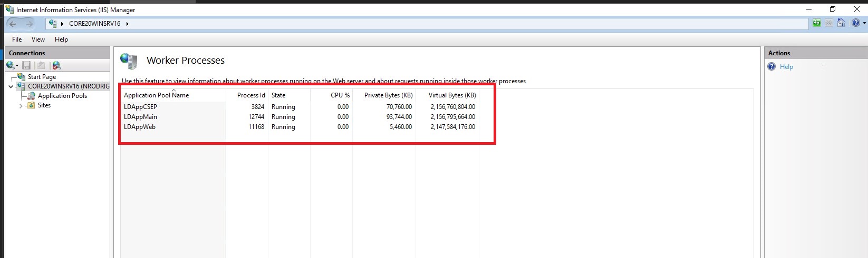Select the LDAppMain worker process row
This screenshot has width=868, height=258.
tap(141, 117)
